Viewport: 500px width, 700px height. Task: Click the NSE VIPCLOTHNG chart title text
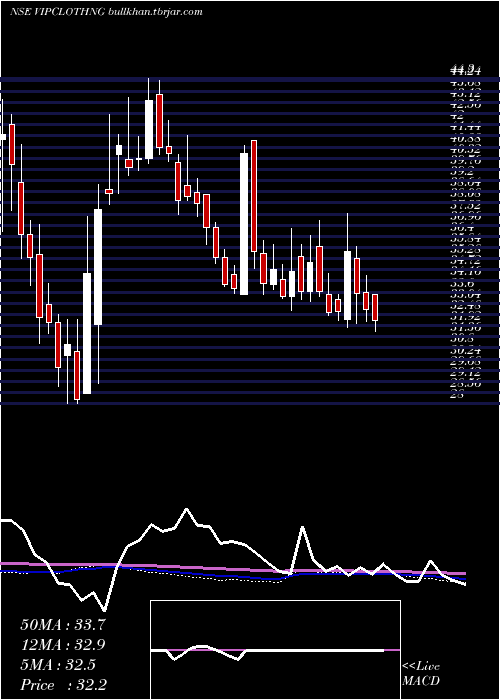click(x=106, y=12)
